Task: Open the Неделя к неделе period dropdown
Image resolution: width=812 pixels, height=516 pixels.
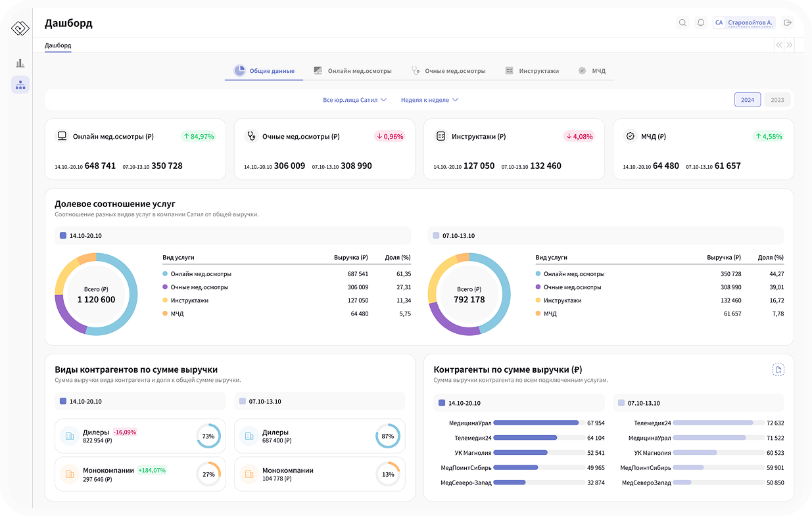Action: [x=429, y=100]
